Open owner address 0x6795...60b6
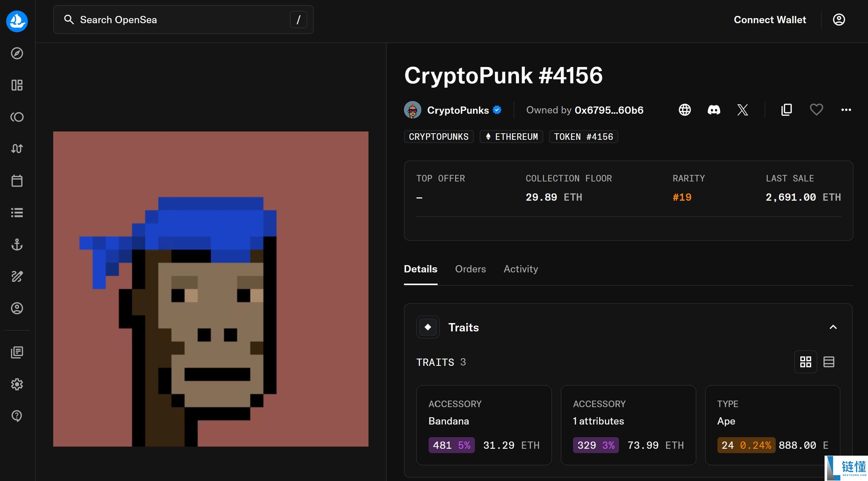Viewport: 868px width, 481px height. [609, 110]
